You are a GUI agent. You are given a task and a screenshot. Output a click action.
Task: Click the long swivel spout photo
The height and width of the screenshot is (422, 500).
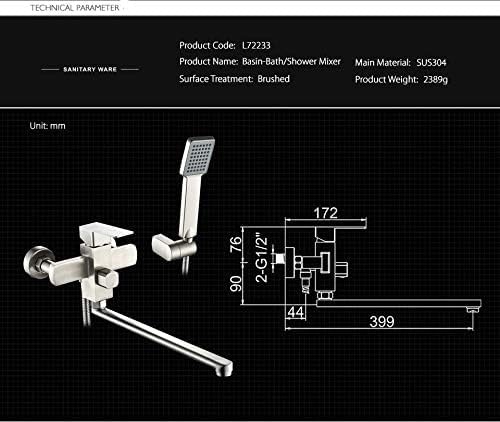tap(162, 338)
